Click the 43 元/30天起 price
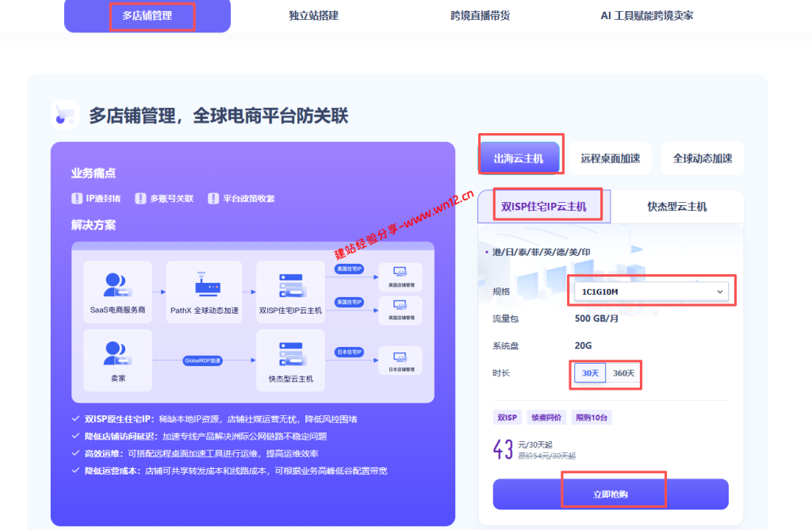This screenshot has height=530, width=812. [x=523, y=448]
